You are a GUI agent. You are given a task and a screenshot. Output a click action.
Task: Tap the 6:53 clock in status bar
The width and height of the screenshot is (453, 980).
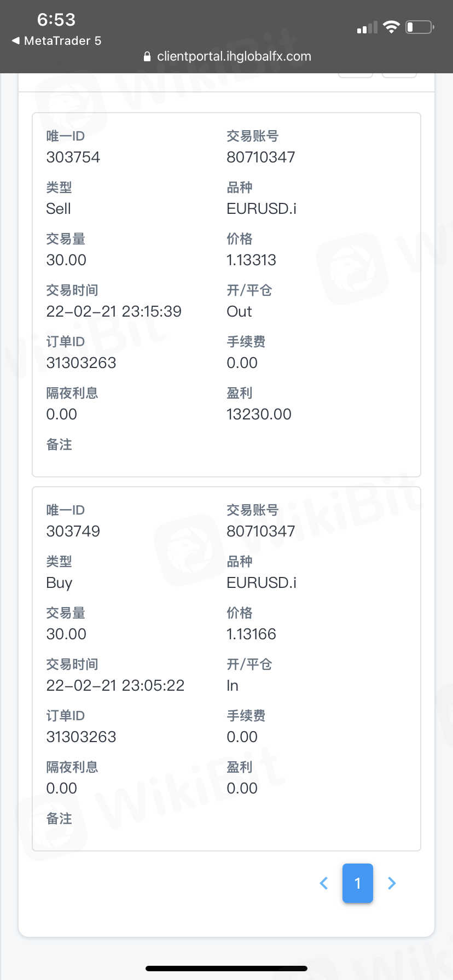56,20
